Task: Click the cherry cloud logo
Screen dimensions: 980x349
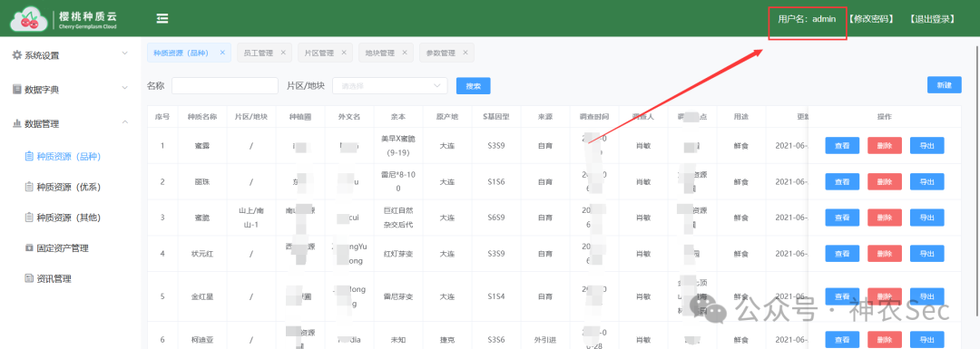Action: click(x=29, y=19)
